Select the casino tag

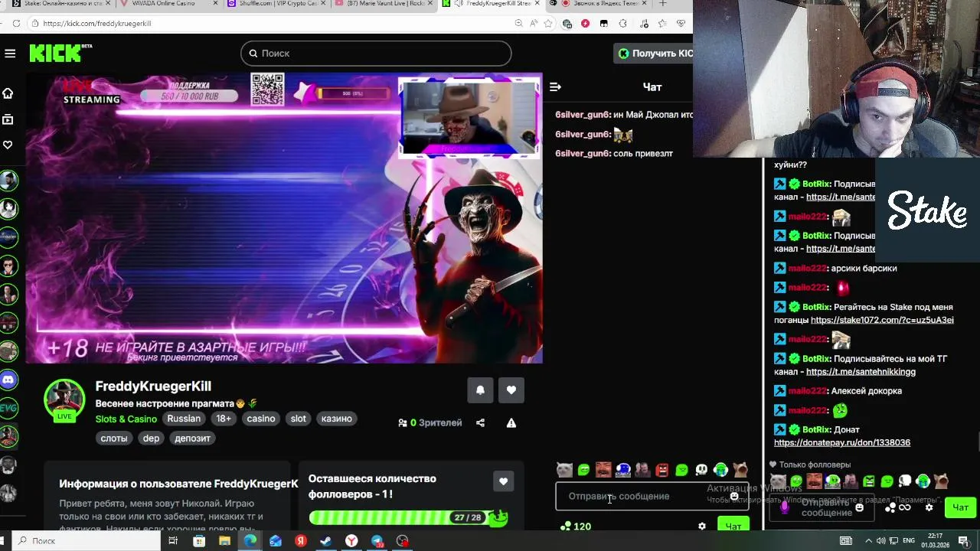click(x=261, y=419)
